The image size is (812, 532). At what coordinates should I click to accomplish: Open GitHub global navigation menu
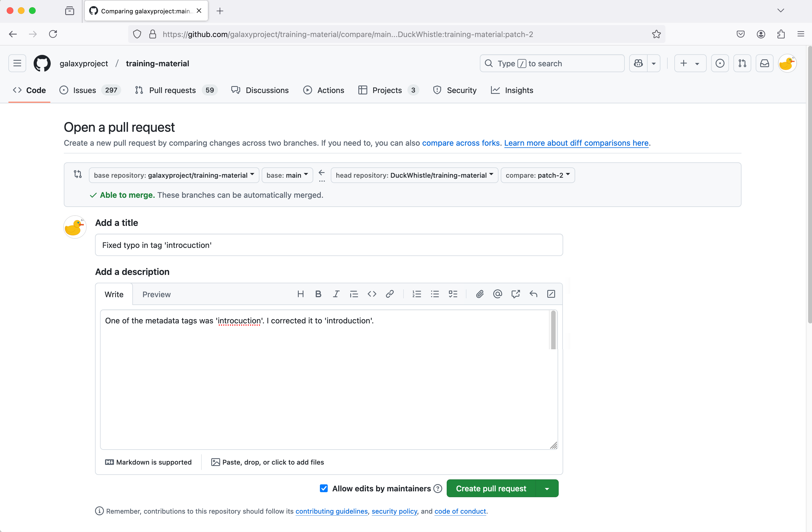tap(17, 64)
